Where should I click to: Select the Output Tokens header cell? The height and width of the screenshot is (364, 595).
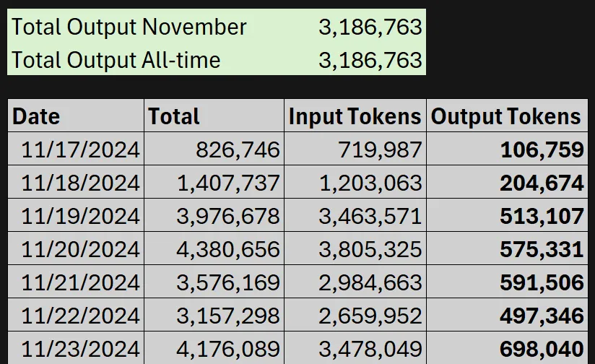pyautogui.click(x=508, y=116)
